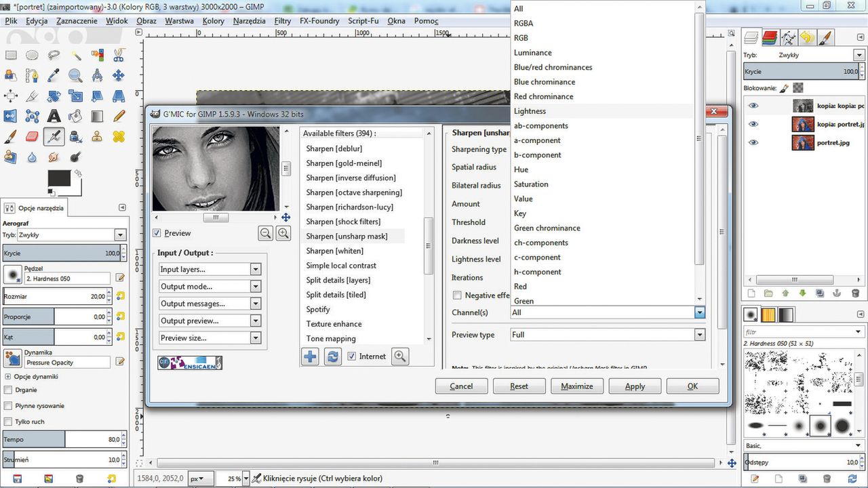Toggle the Internet checkbox
Image resolution: width=868 pixels, height=488 pixels.
click(351, 357)
